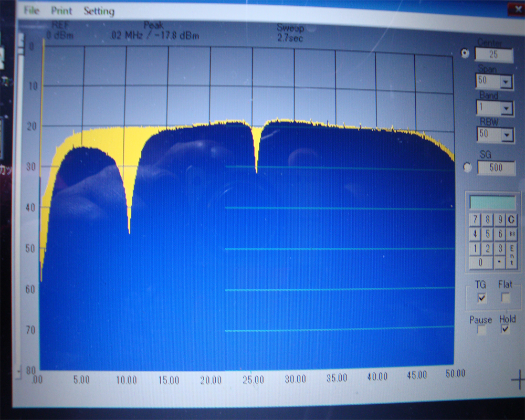Click the backspace key on the keypad
525x420 pixels.
click(x=512, y=234)
